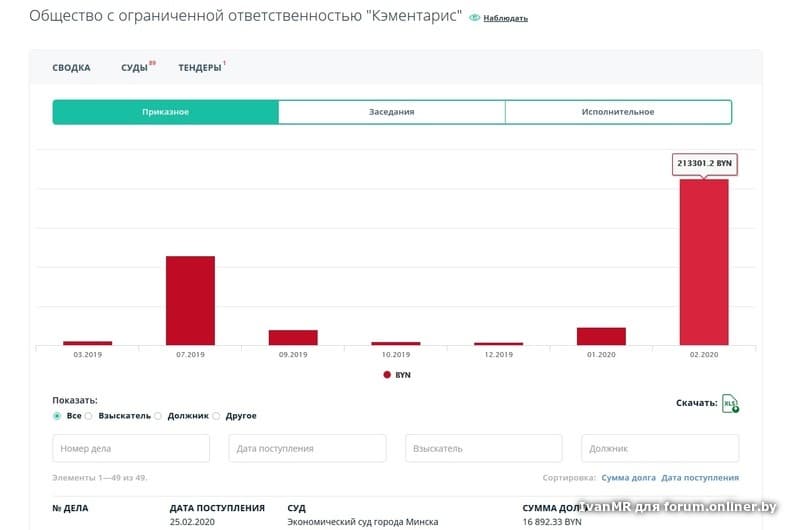Focus the Дата поступления filter field
Image resolution: width=800 pixels, height=530 pixels.
(307, 448)
